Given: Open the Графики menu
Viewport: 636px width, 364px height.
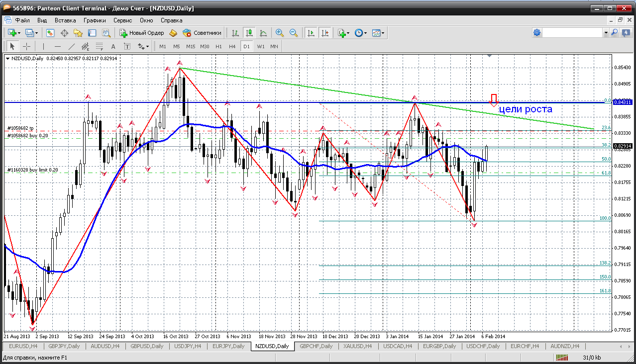Looking at the screenshot, I should (95, 20).
